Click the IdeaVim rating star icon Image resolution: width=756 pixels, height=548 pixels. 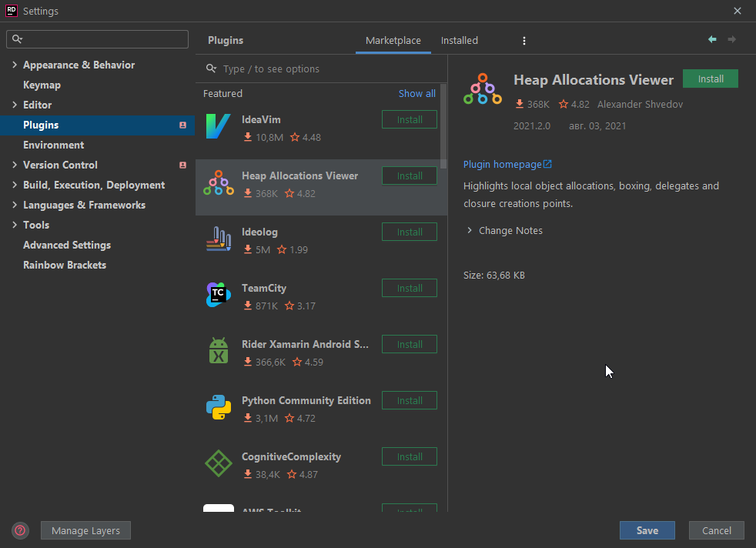[x=295, y=137]
